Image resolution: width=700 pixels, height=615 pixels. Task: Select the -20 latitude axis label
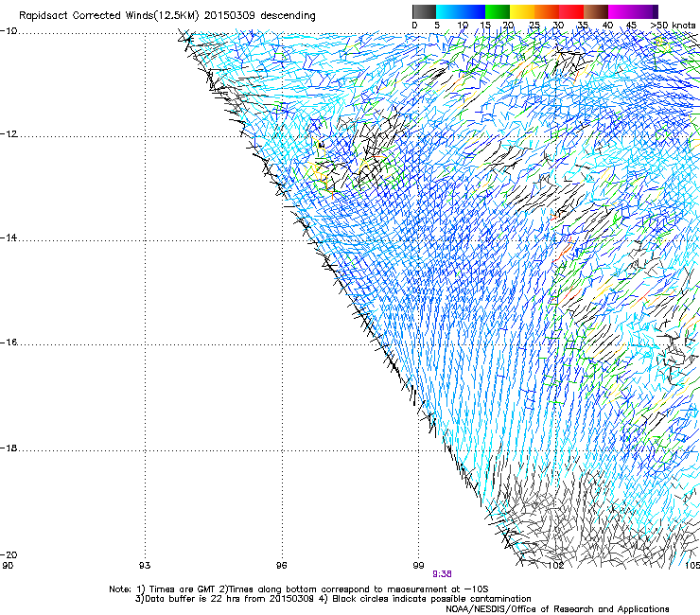pyautogui.click(x=9, y=554)
